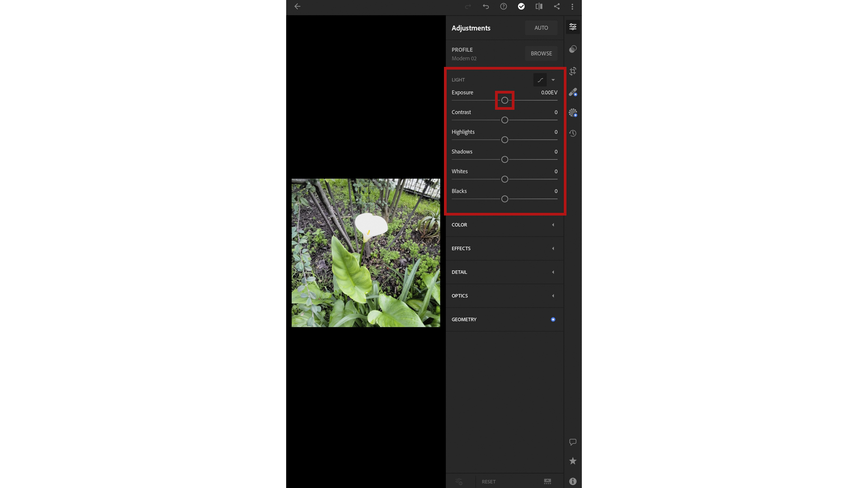The image size is (868, 488).
Task: Open the comments speech bubble icon
Action: (x=573, y=442)
